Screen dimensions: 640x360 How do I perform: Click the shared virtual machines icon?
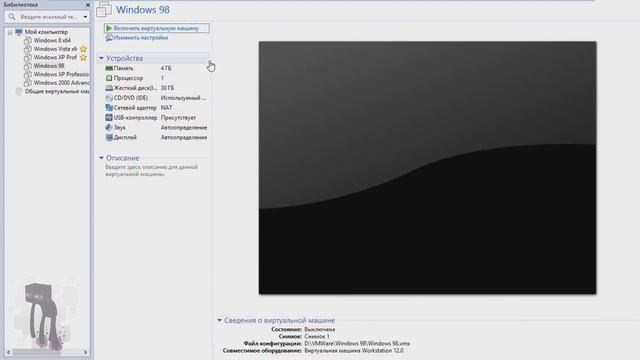point(19,91)
